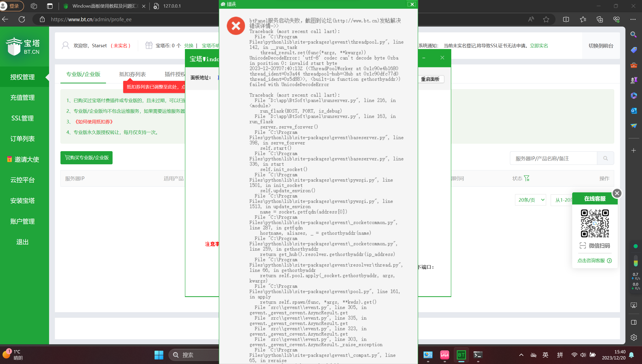Open the 127.0.0.1 browser tab

172,6
